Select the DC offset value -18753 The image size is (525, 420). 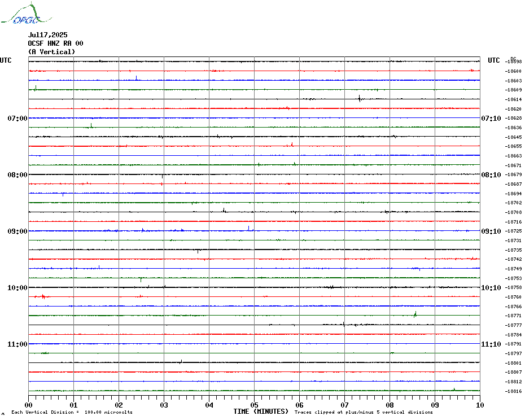(x=513, y=278)
